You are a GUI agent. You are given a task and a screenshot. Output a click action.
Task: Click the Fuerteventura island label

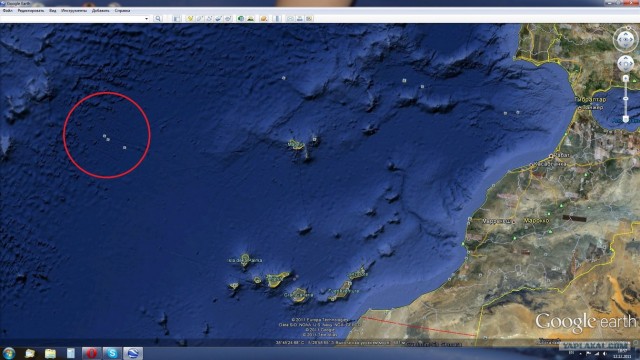(x=344, y=291)
